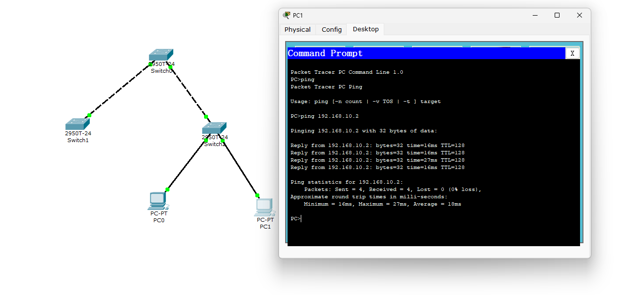Click the "PC0" label text

pos(159,220)
